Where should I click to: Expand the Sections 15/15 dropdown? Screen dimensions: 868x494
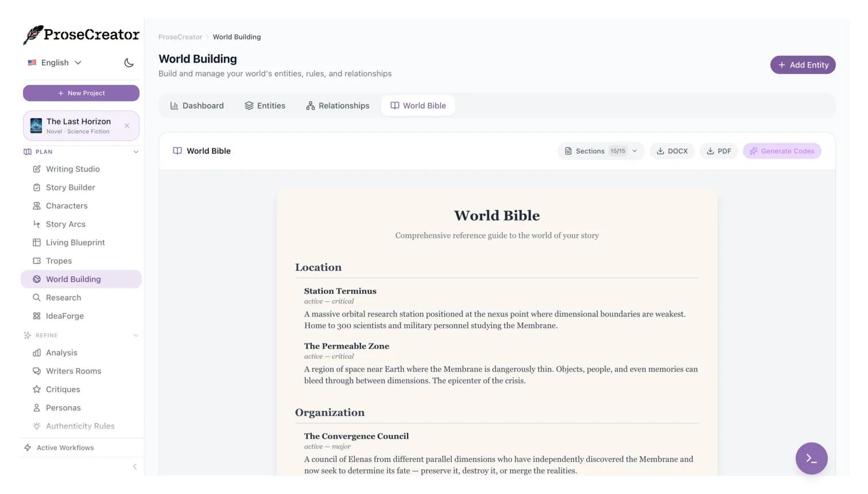600,151
